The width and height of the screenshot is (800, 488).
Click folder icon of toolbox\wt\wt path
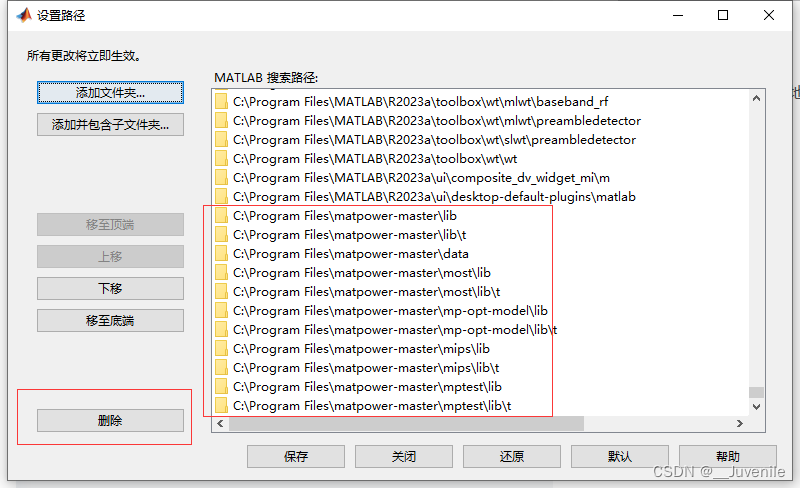point(221,158)
